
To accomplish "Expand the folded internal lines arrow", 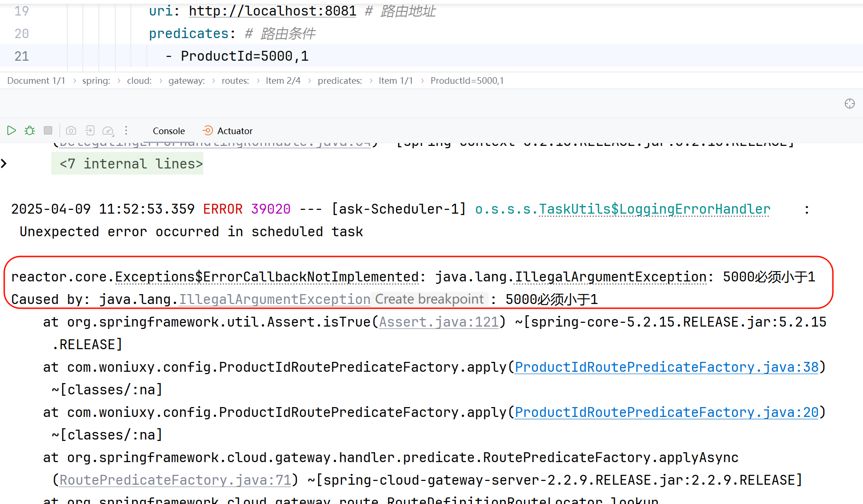I will [4, 163].
